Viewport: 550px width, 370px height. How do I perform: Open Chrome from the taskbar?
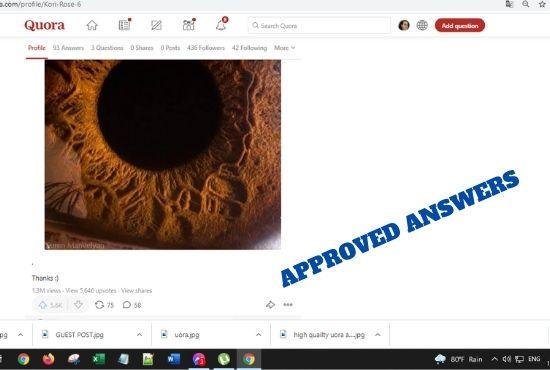coord(24,359)
